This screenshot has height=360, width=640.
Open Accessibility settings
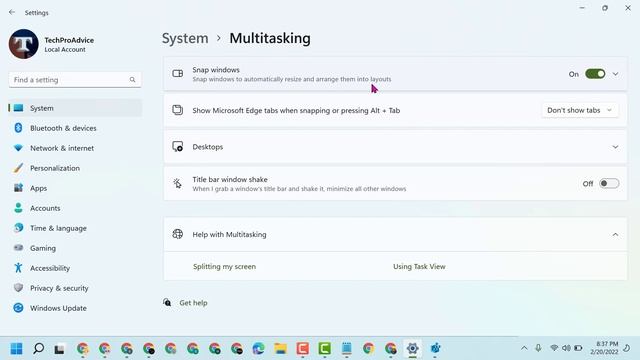click(75, 268)
